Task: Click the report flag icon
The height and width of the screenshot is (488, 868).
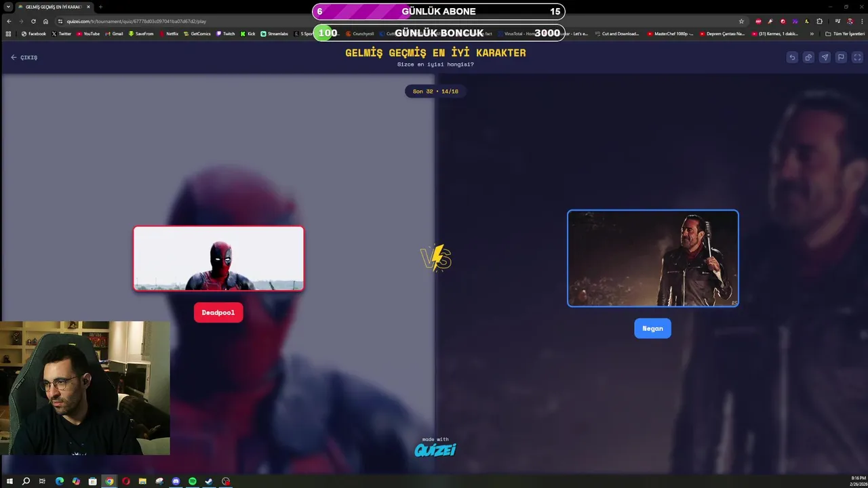Action: tap(841, 58)
